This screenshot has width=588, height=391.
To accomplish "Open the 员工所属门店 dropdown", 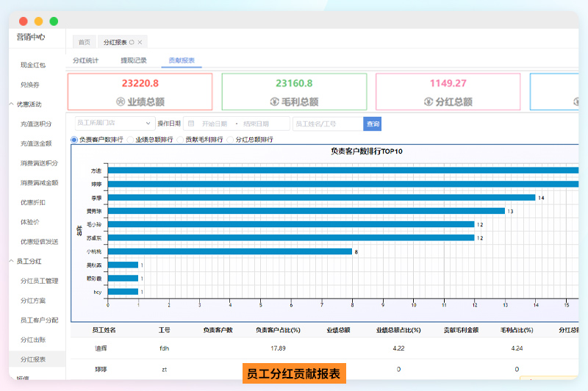I will [114, 124].
